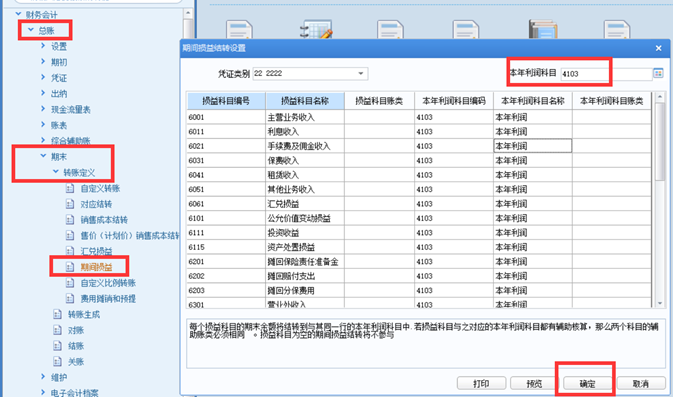
Task: Click the 预览 button
Action: (534, 384)
